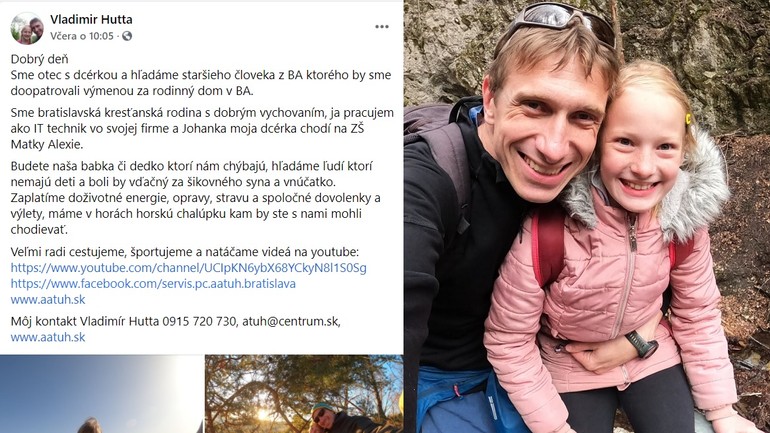Open the facebook.com servis.pc.aatuh.bratislava link

click(153, 284)
